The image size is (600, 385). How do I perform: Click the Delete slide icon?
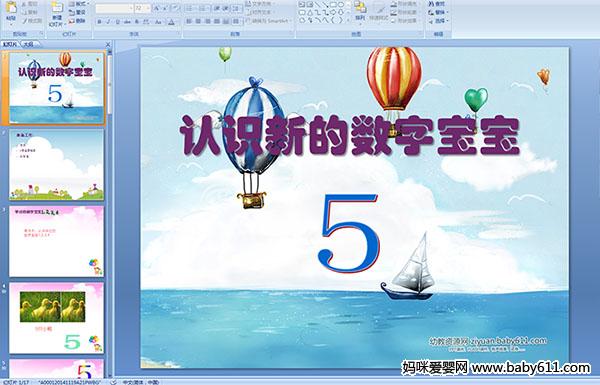[77, 21]
